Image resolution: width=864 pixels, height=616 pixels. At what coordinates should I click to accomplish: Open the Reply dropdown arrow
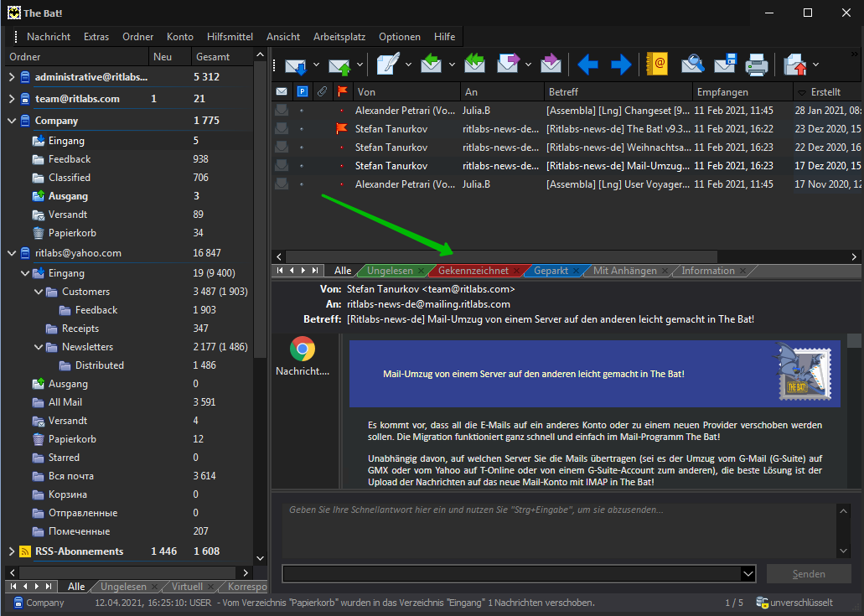point(452,65)
